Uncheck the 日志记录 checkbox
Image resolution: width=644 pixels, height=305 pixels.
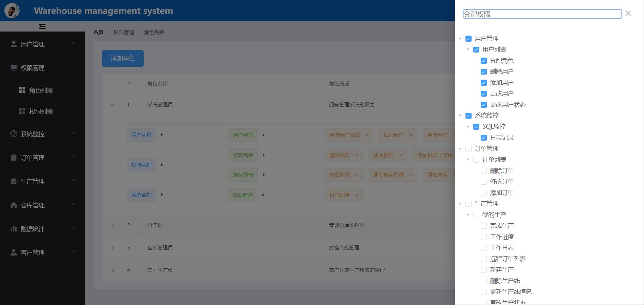(x=484, y=138)
